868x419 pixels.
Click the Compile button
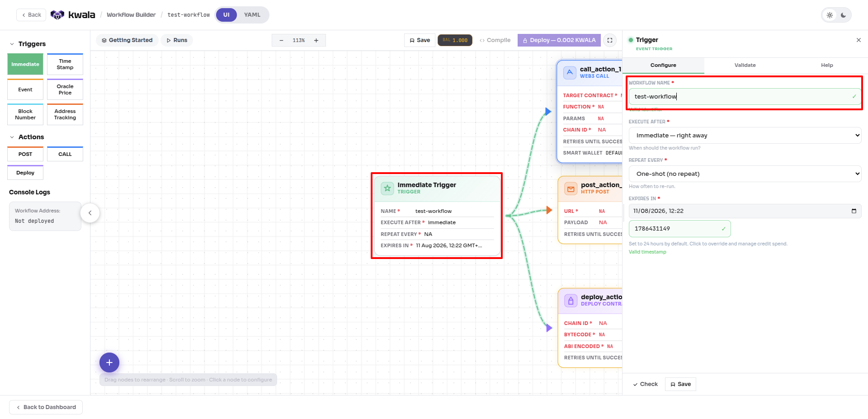495,40
